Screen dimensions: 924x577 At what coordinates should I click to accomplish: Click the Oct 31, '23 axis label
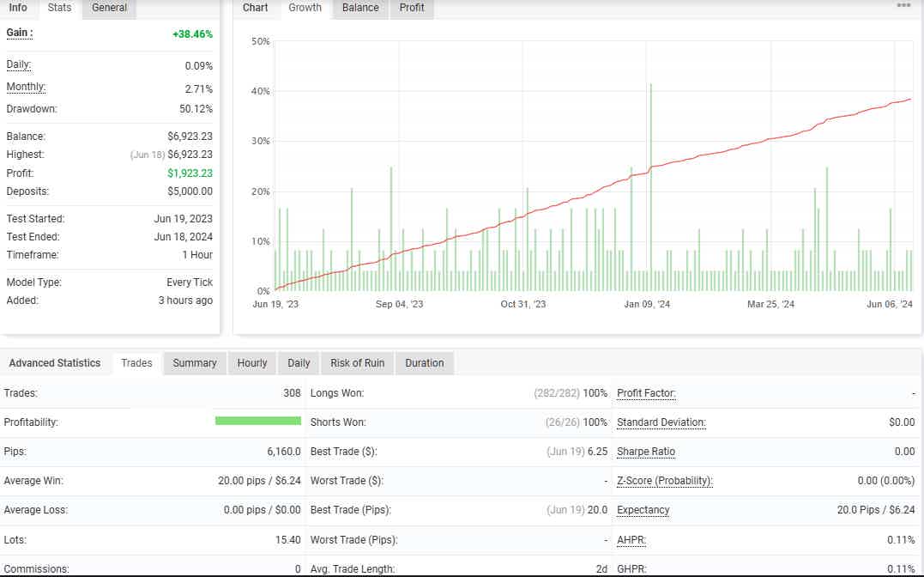point(523,305)
